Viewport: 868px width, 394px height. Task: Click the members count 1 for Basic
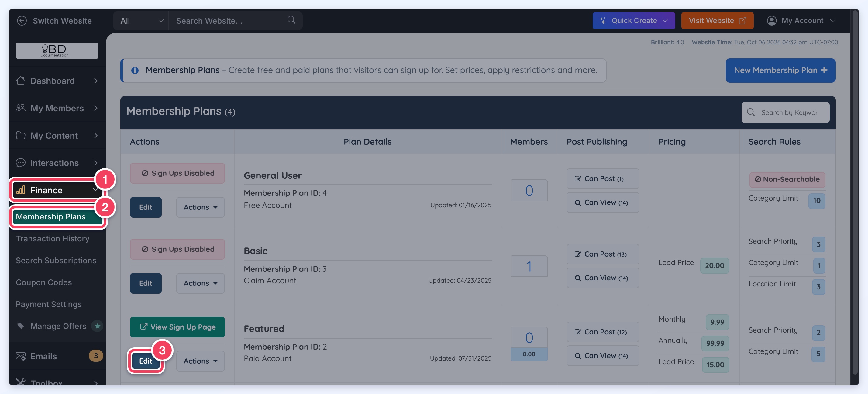tap(529, 266)
